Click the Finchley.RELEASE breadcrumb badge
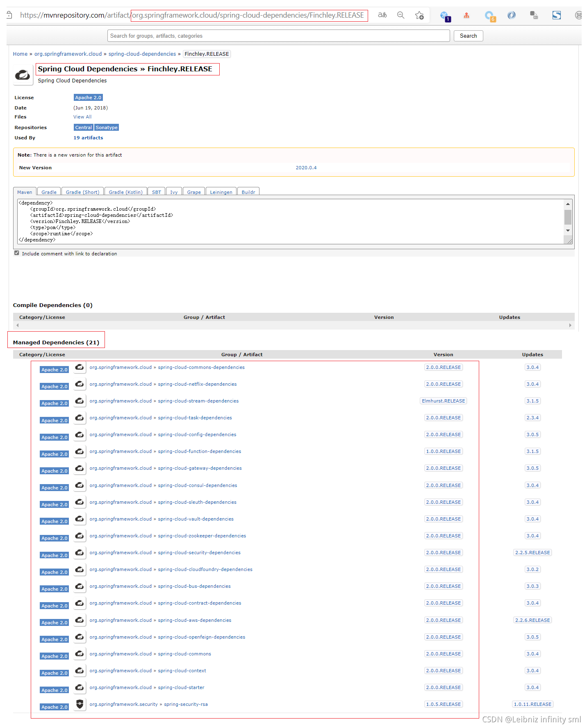 207,54
